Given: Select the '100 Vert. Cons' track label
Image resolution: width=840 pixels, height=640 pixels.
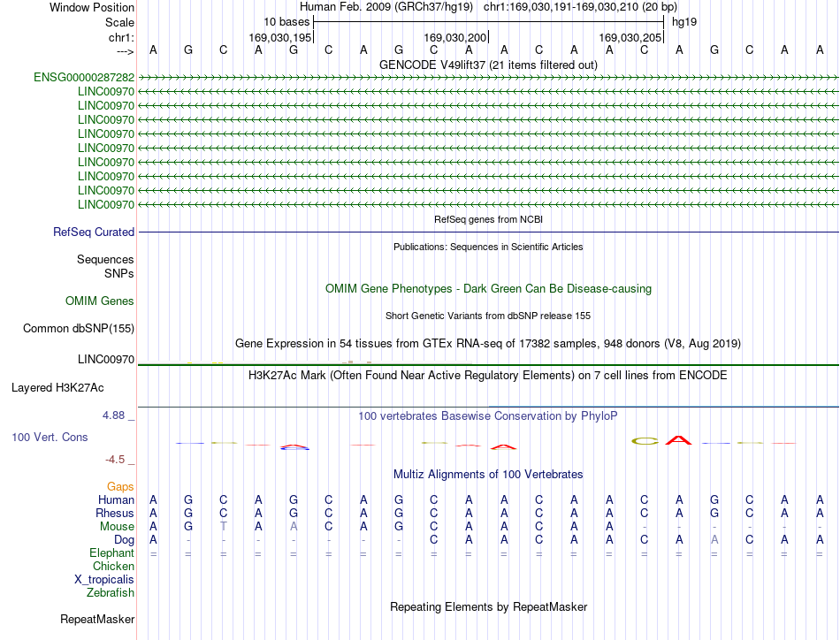Looking at the screenshot, I should pos(50,437).
